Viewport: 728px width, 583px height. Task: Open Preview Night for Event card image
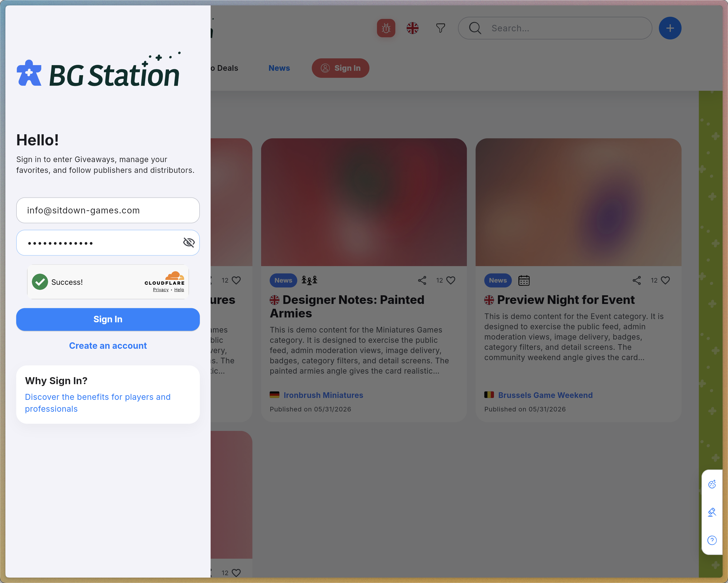[578, 202]
